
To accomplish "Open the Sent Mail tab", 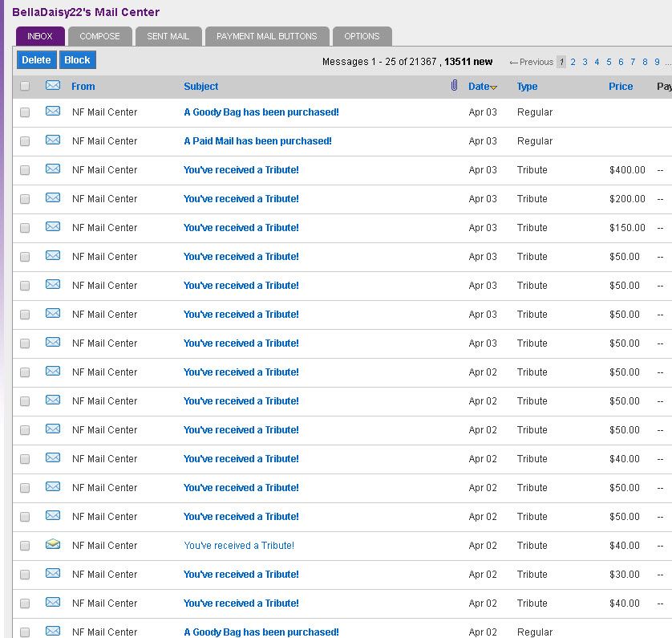I will [x=168, y=36].
